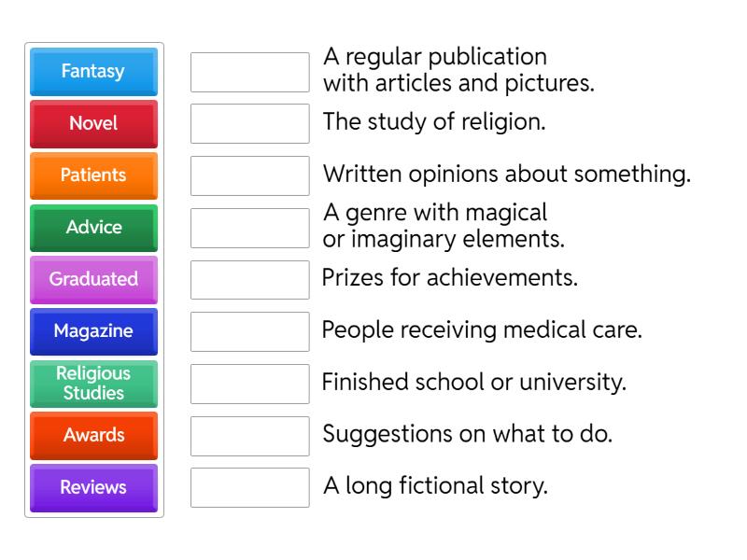
Task: Click the box beside prizes for achievements
Action: 249,279
